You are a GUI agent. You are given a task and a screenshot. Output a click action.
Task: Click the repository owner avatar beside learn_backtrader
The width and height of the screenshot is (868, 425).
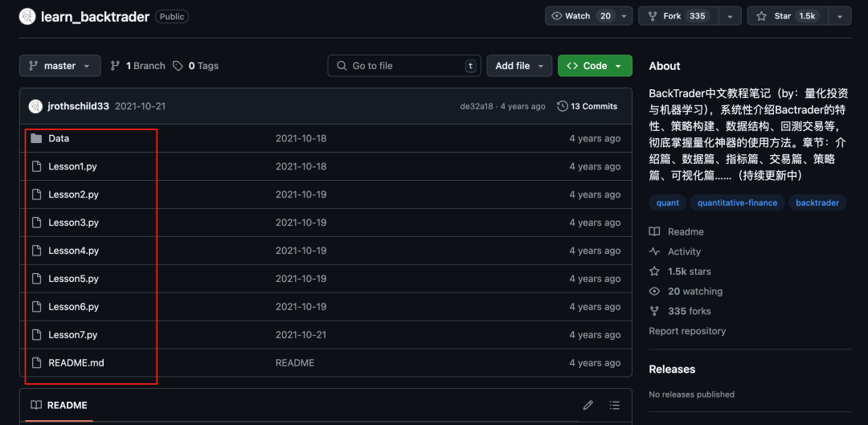coord(27,17)
